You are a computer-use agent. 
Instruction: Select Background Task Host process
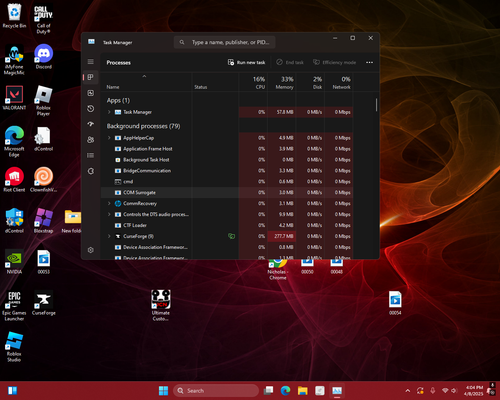pyautogui.click(x=227, y=160)
